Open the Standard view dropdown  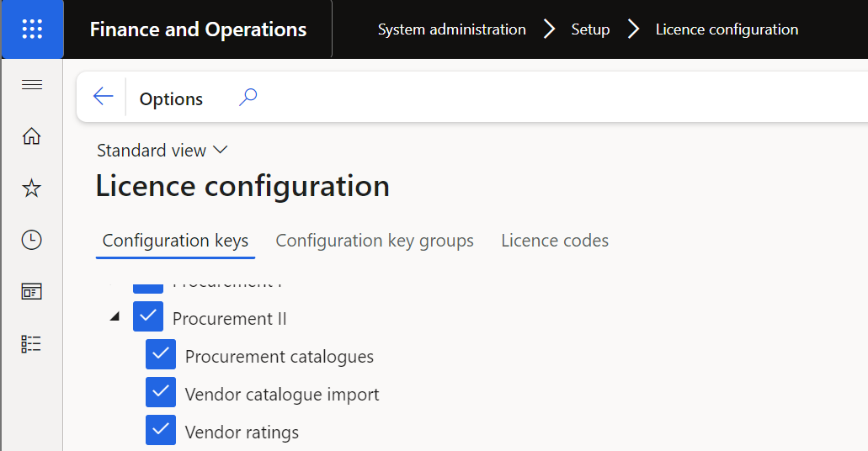pos(162,151)
